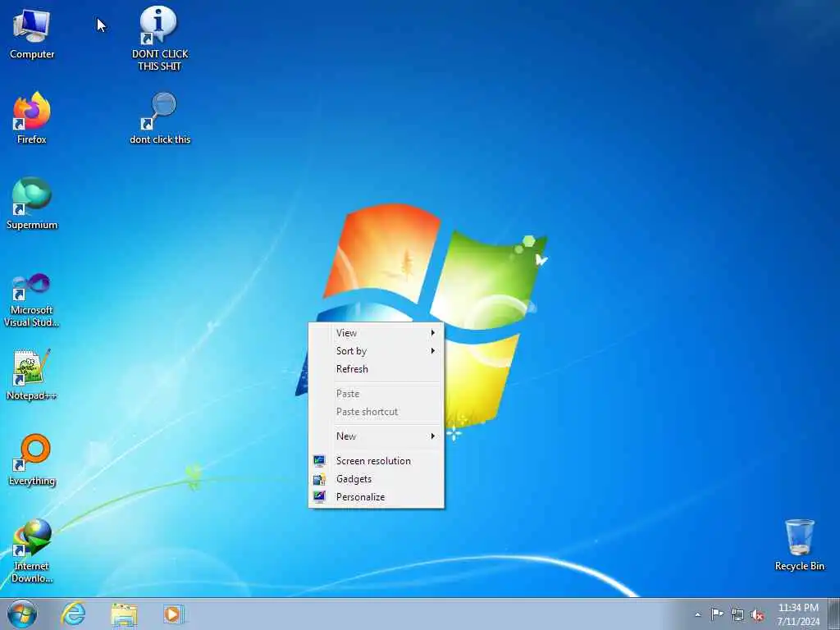
Task: Show hidden tray icons arrow
Action: click(x=697, y=614)
